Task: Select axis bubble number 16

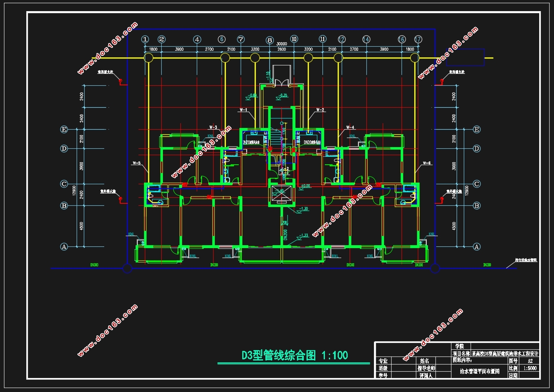Action: 402,39
